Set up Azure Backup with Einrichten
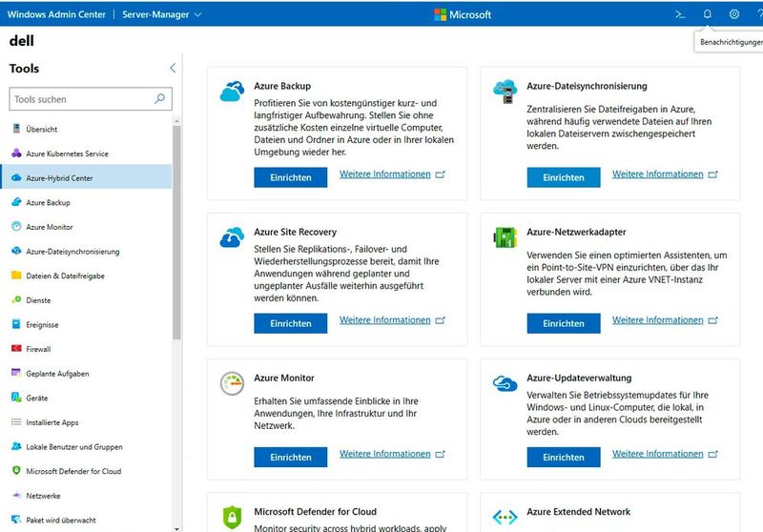 [291, 177]
